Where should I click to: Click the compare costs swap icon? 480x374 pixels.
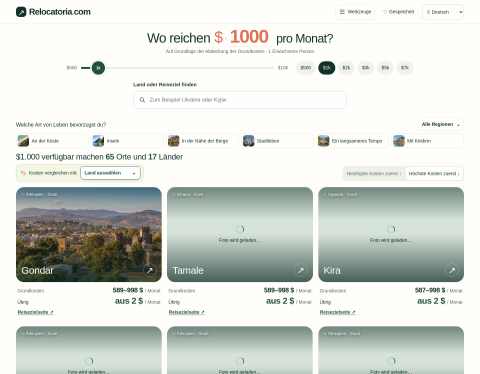pos(23,173)
